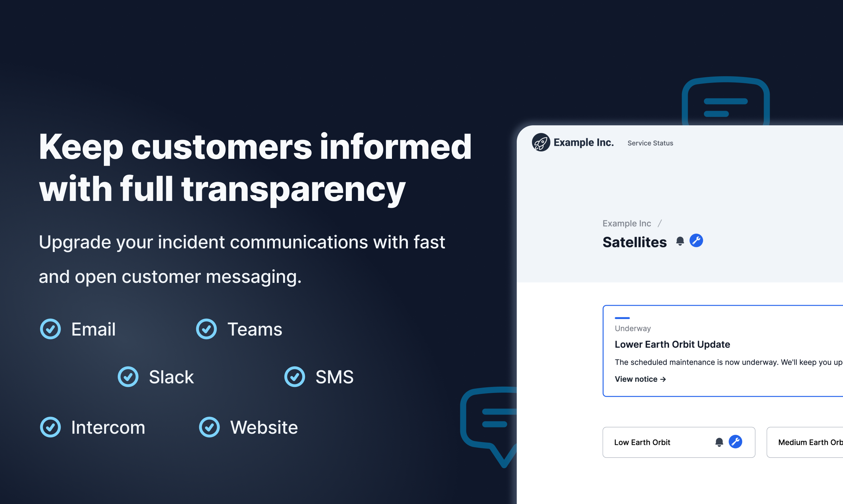This screenshot has width=843, height=504.
Task: Toggle the Slack checkmark
Action: point(128,377)
